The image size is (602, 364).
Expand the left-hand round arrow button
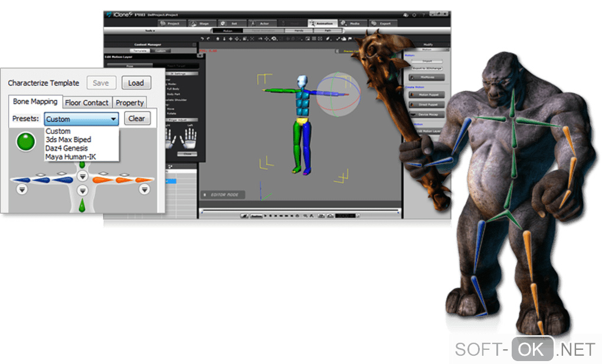point(22,189)
